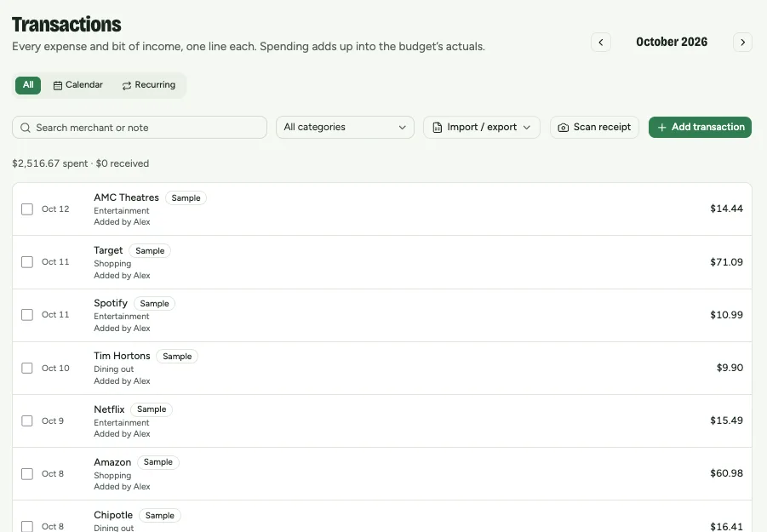
Task: Click the Sample badge next to Netflix
Action: click(152, 409)
